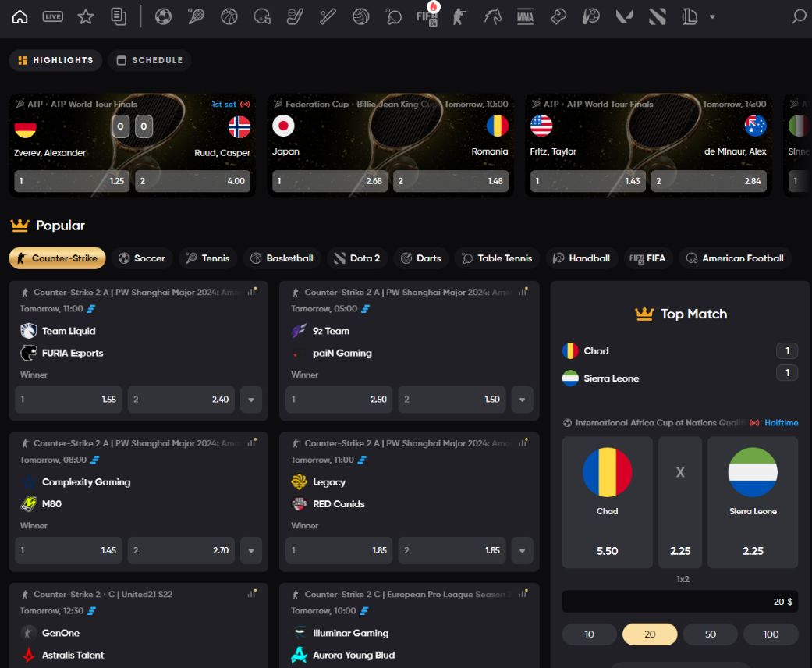Viewport: 812px width, 668px height.
Task: Open statistics icon on Team Liquid match
Action: [x=252, y=292]
